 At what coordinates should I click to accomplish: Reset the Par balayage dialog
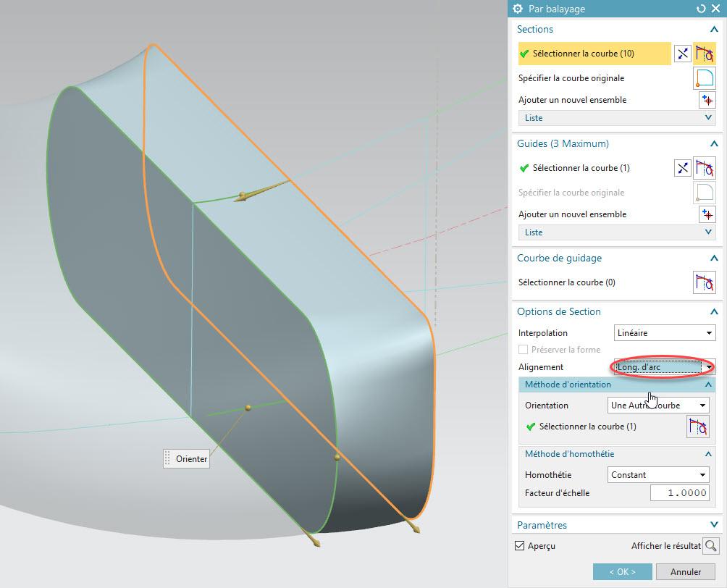[700, 9]
